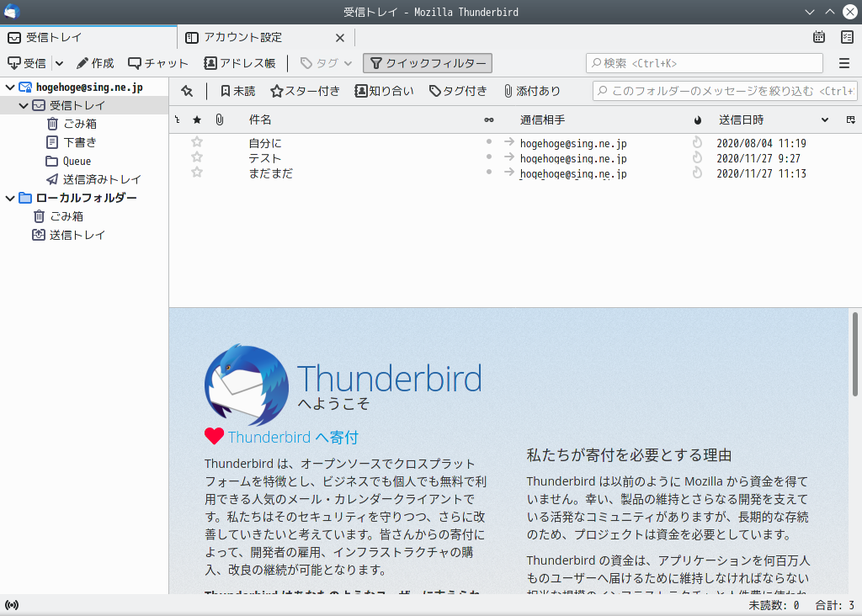Screen dimensions: 862x616
Task: Collapse the ローカルフォルダー tree
Action: (10, 198)
